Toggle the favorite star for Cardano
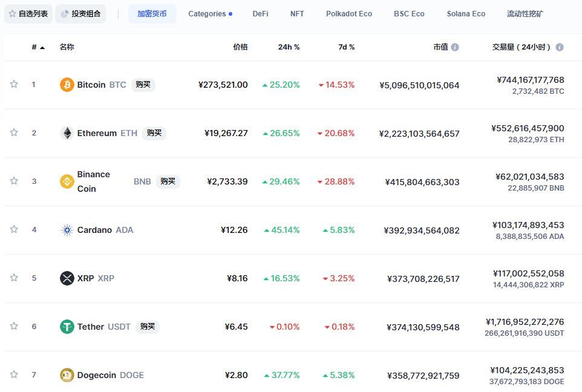 tap(14, 229)
